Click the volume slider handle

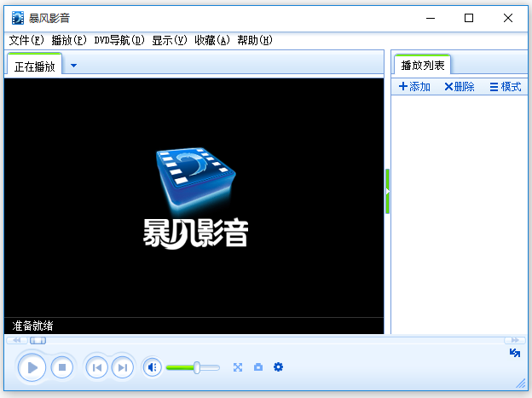(197, 367)
